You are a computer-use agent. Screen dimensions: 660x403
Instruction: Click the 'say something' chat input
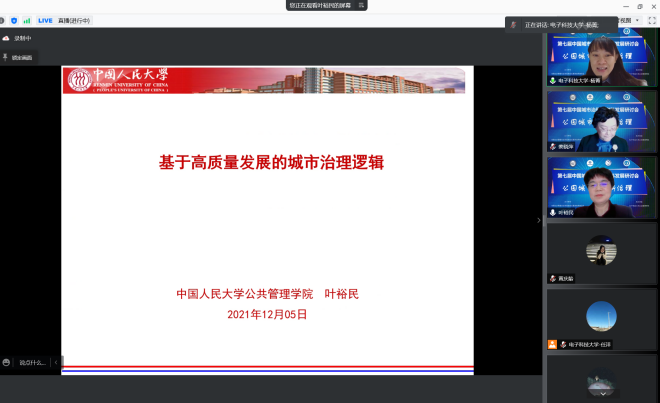[32, 363]
